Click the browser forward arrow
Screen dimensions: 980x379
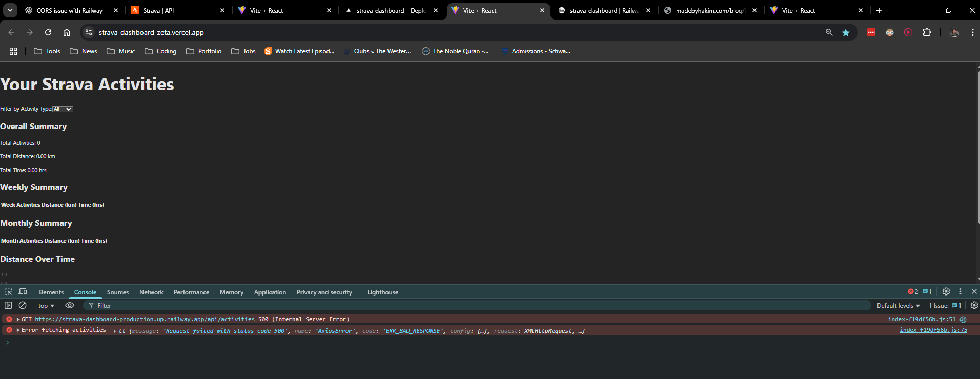[30, 32]
